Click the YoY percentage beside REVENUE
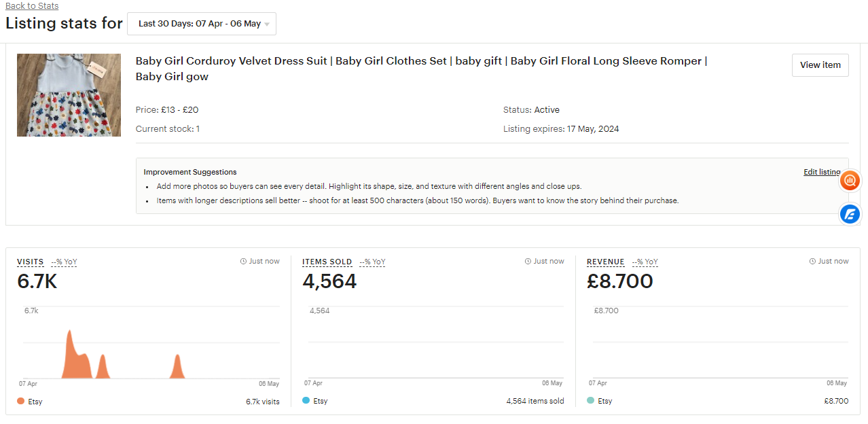 click(x=645, y=262)
